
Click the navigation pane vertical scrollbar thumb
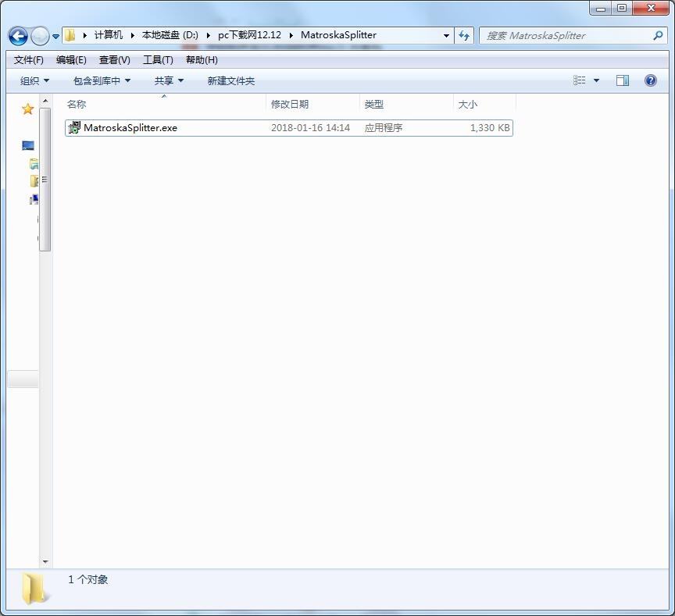tap(45, 180)
